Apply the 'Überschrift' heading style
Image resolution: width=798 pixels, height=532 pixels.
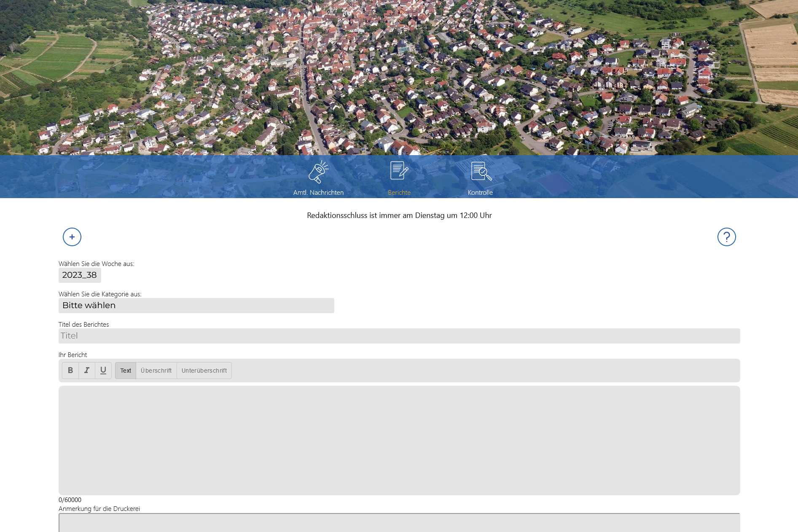click(x=156, y=371)
